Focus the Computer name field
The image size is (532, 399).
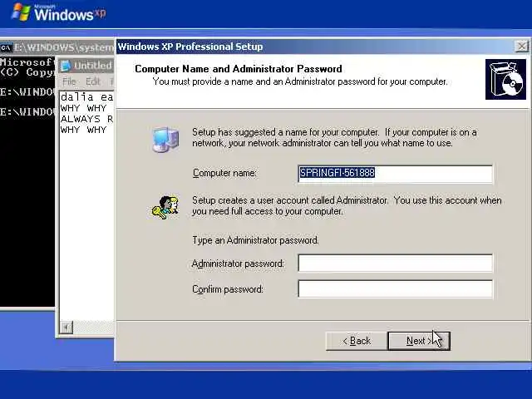pos(396,174)
